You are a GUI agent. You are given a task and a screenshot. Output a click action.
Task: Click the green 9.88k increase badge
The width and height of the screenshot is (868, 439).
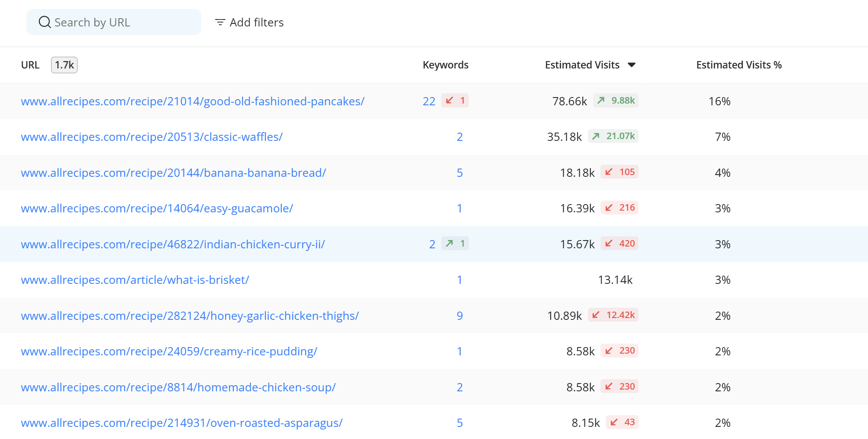(x=616, y=101)
